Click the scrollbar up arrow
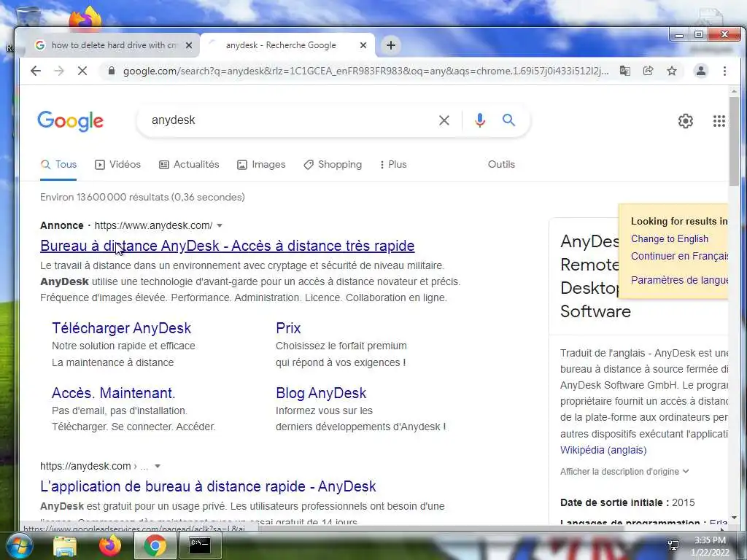This screenshot has height=560, width=747. [734, 90]
